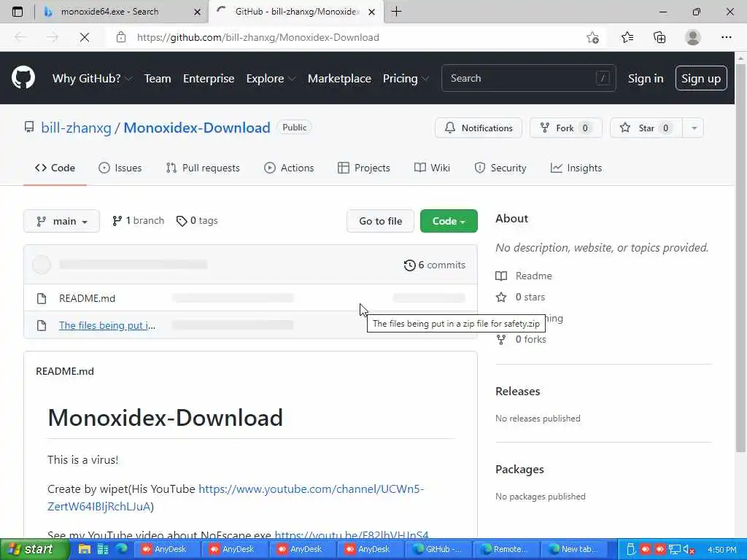Viewport: 747px width, 560px height.
Task: Expand the star lists dropdown arrow
Action: [694, 128]
